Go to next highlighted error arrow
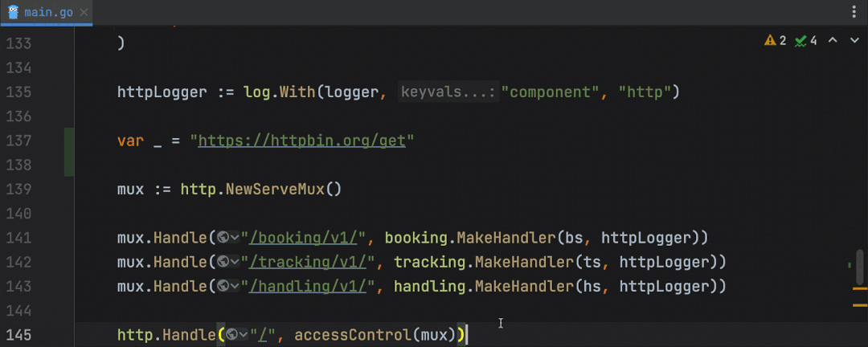The height and width of the screenshot is (347, 868). (x=854, y=40)
